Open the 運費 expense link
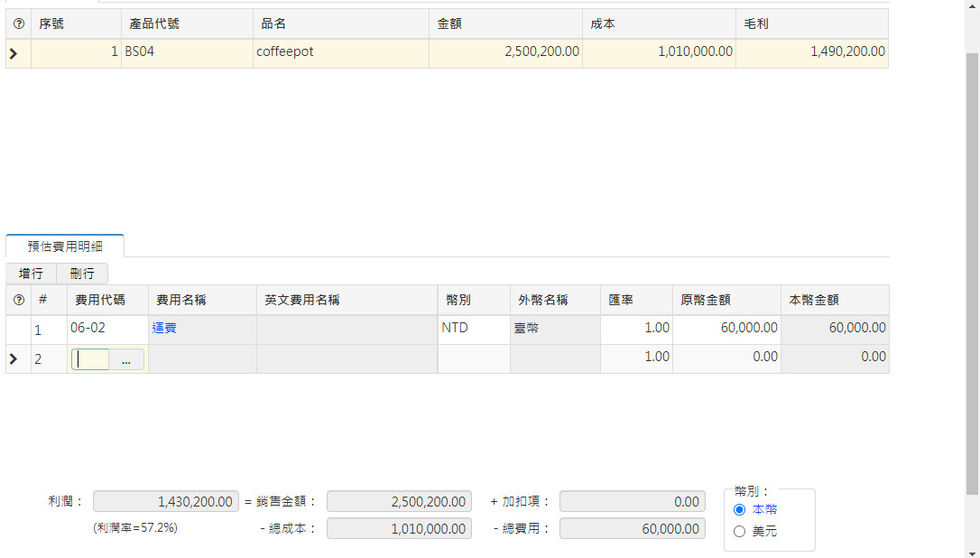This screenshot has width=980, height=558. (163, 328)
